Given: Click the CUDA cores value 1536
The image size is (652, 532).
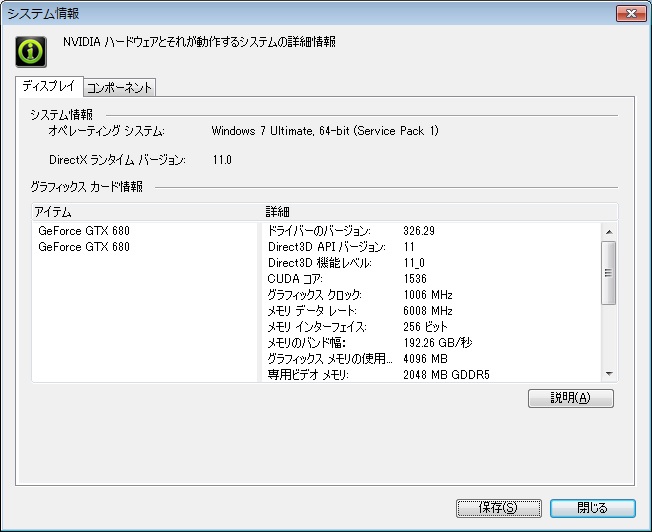Looking at the screenshot, I should click(415, 279).
